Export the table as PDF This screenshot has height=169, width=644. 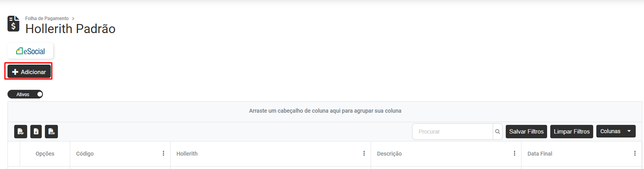[20, 132]
